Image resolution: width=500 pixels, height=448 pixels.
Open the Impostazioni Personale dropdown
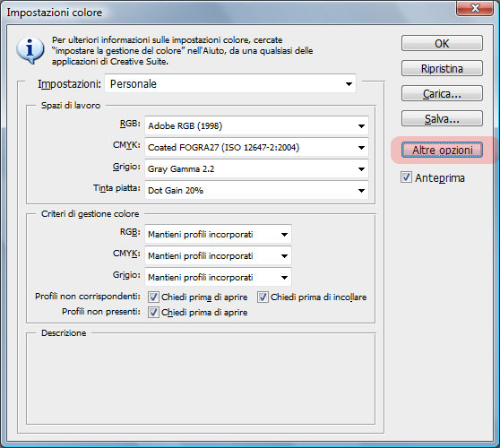230,84
